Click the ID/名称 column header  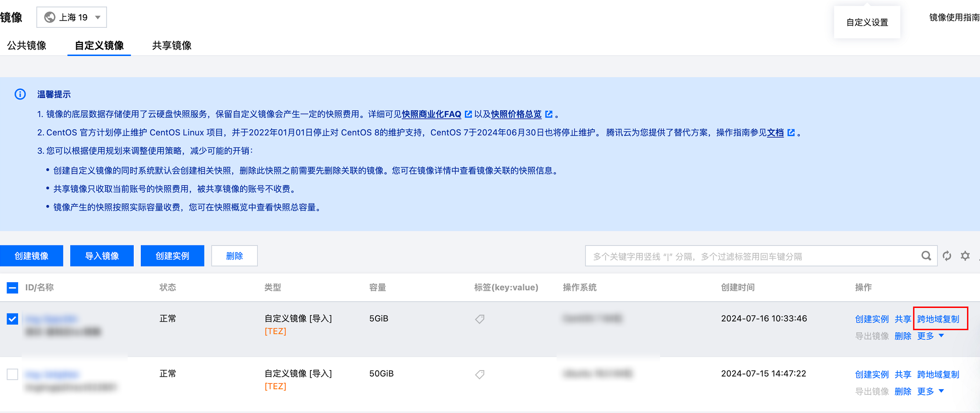click(39, 288)
